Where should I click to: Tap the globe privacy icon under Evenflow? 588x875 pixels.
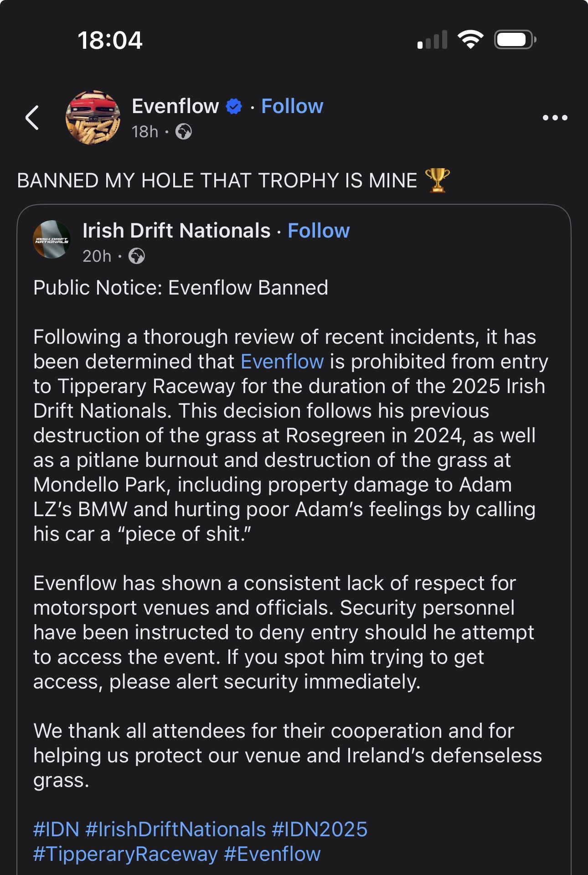[184, 132]
